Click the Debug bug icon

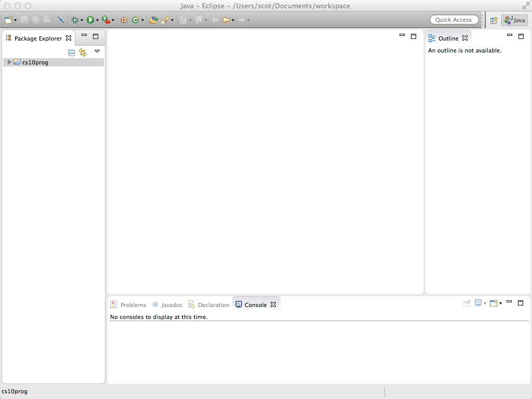click(75, 20)
